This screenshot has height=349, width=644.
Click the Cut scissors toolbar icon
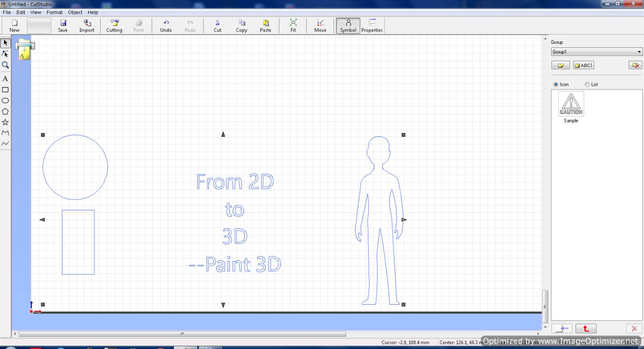[217, 25]
